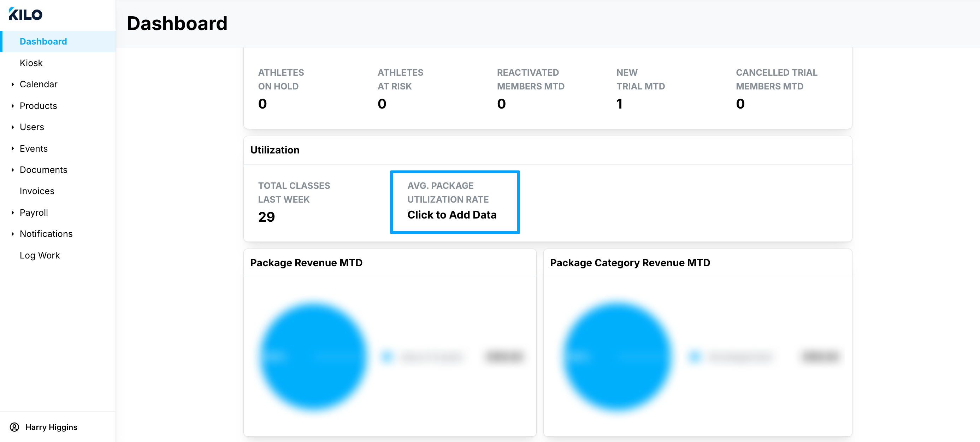This screenshot has height=442, width=980.
Task: Expand the Notifications section arrow
Action: pos(13,234)
